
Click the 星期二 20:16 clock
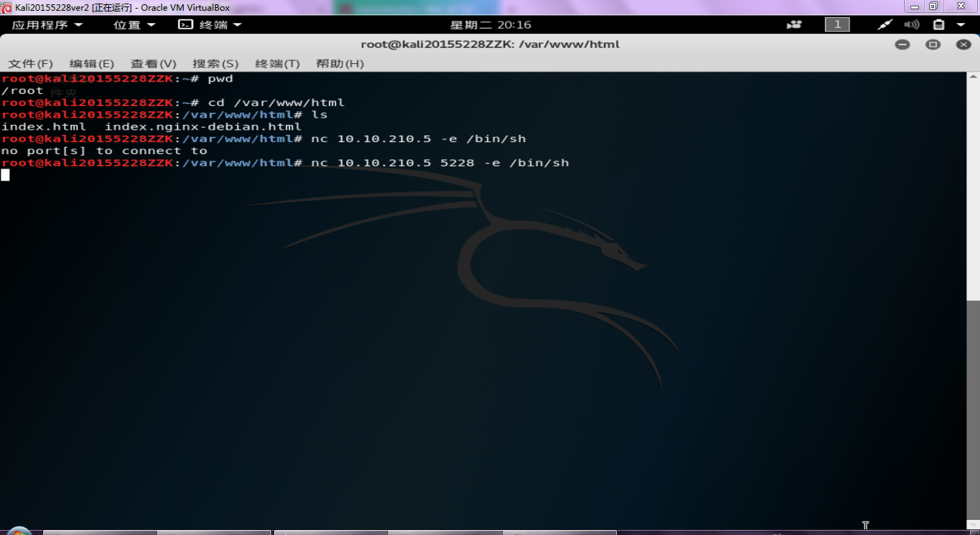[x=491, y=25]
